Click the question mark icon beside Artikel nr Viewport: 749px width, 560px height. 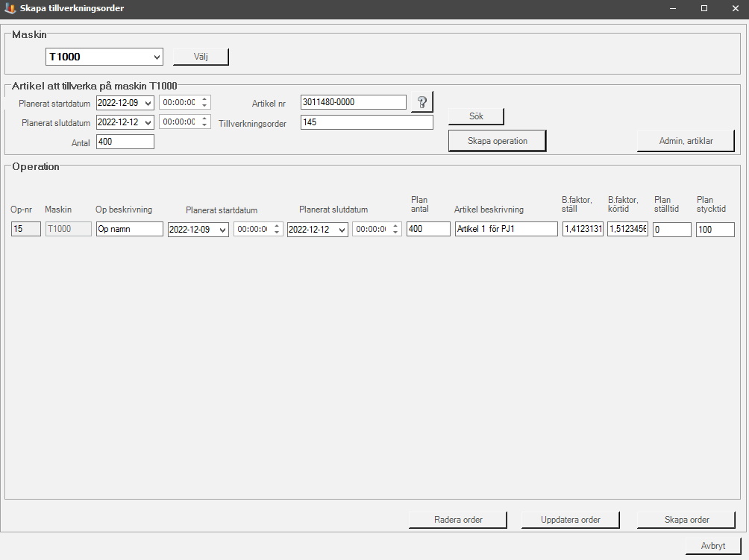click(x=421, y=101)
